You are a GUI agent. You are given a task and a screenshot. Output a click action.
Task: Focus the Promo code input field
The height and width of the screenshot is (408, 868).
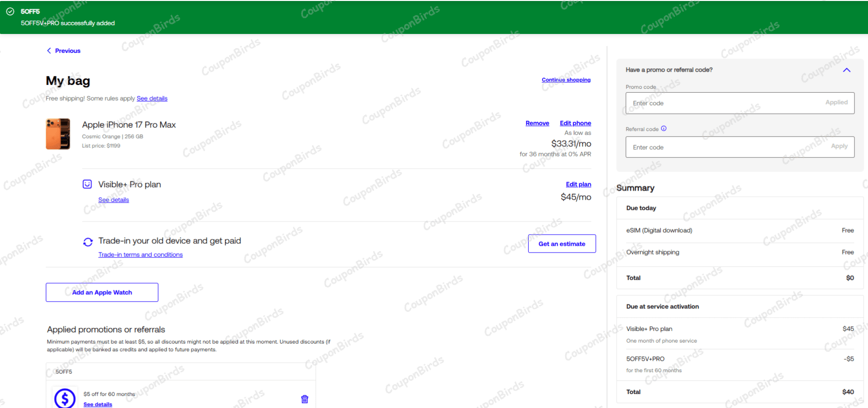click(740, 103)
